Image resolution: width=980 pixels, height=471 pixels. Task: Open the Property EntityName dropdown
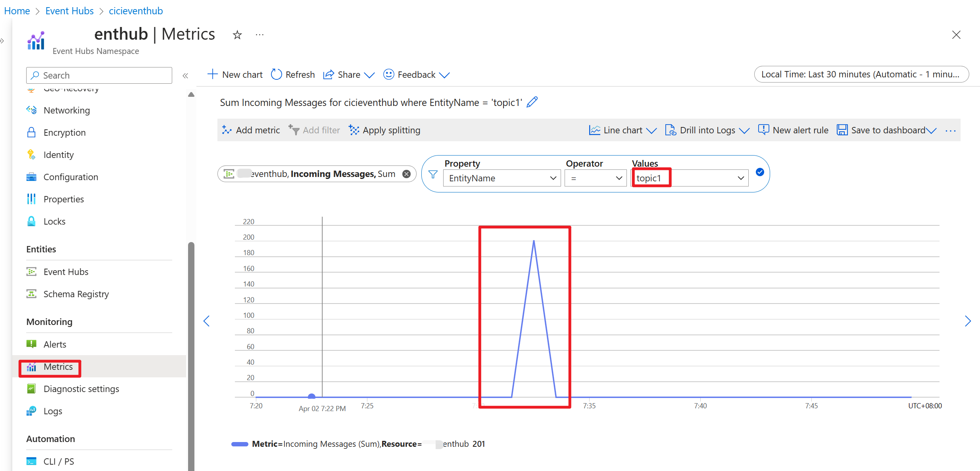pyautogui.click(x=502, y=178)
